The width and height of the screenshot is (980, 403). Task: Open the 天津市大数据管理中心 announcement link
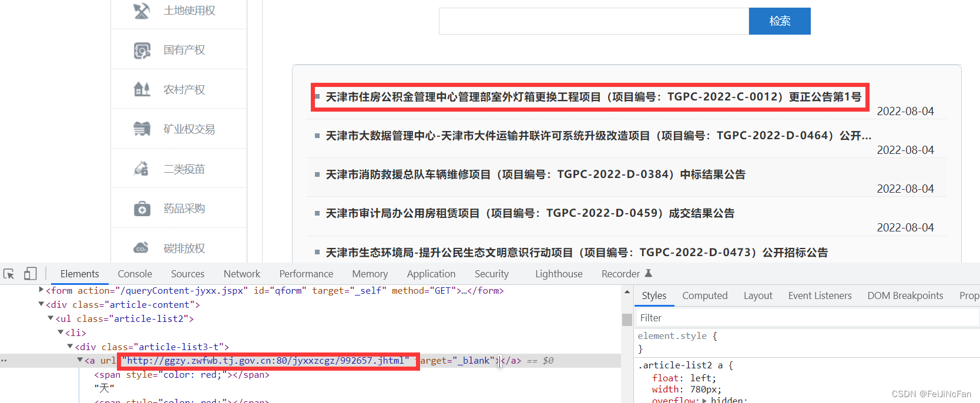tap(599, 136)
